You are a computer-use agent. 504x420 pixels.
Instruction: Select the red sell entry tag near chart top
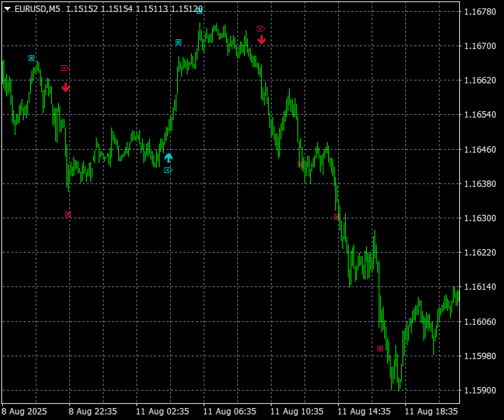tap(260, 29)
